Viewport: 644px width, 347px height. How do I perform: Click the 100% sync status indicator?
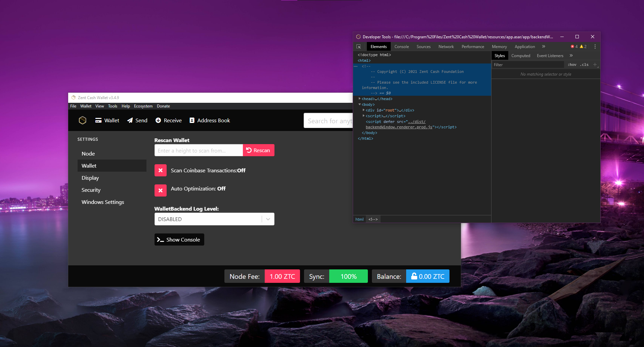(348, 276)
